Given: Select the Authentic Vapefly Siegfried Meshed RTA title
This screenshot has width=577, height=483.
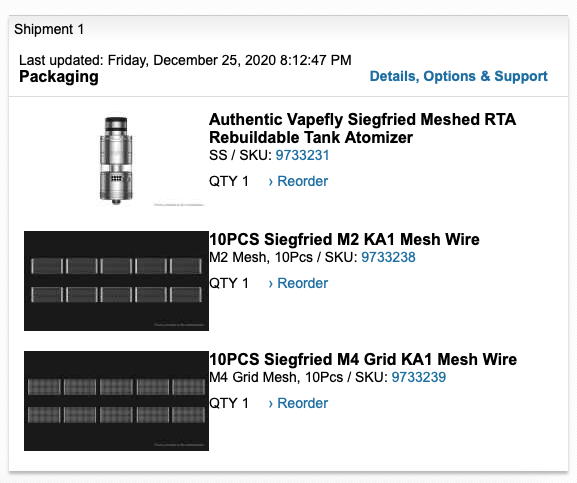Looking at the screenshot, I should pyautogui.click(x=362, y=128).
